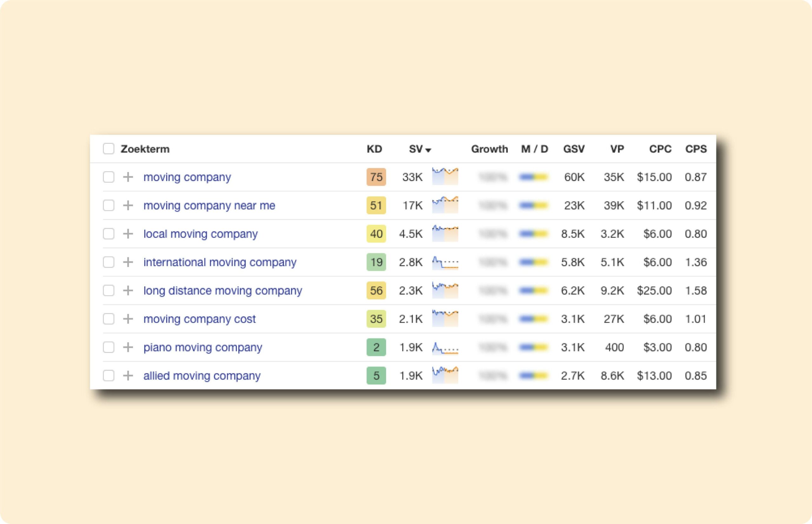Open the allied moving company keyword link
Screen dimensions: 812x524
[x=202, y=376]
